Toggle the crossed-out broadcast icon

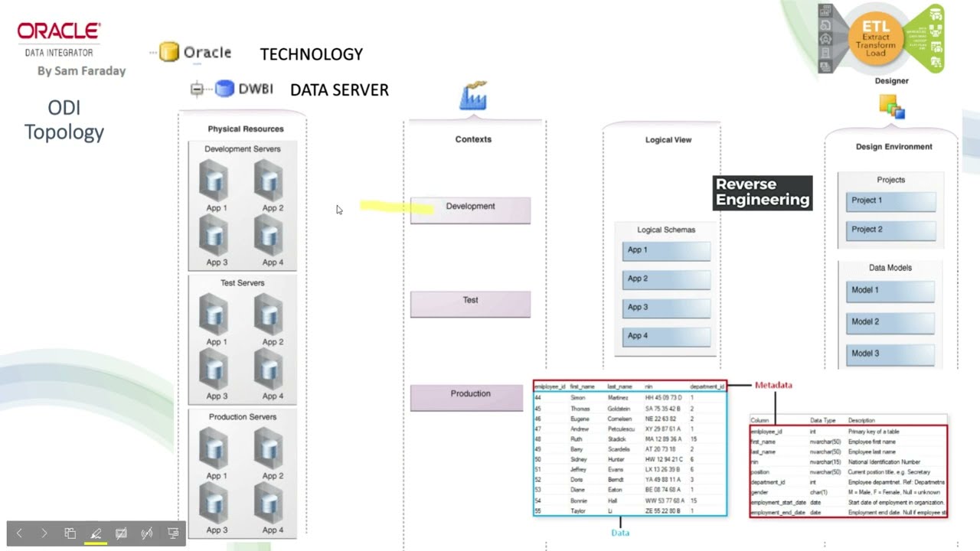pos(147,533)
